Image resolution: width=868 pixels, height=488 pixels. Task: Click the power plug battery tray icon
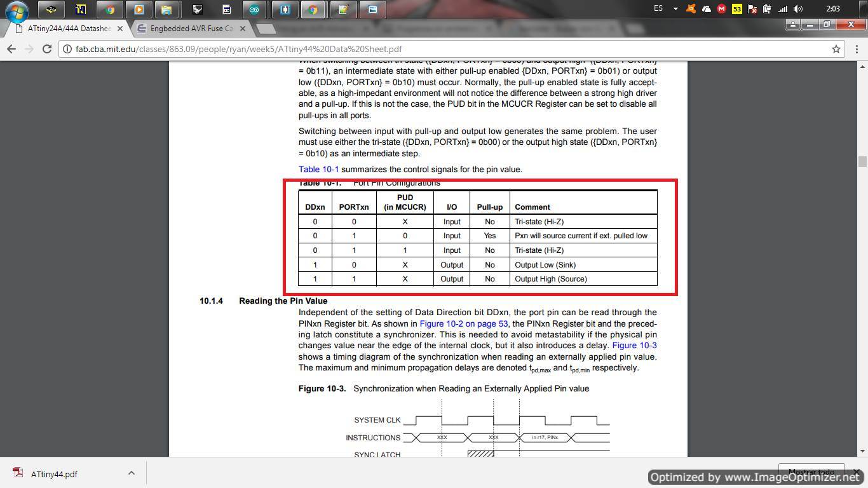768,9
